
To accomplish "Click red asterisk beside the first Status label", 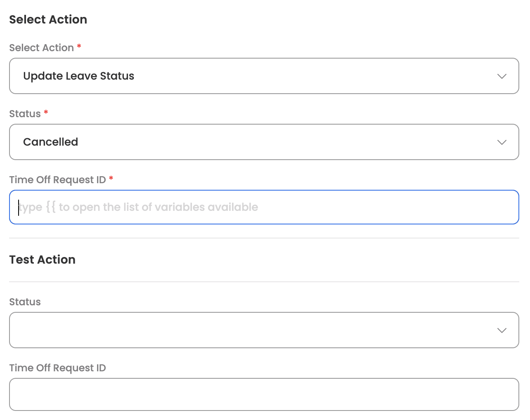I will [46, 112].
